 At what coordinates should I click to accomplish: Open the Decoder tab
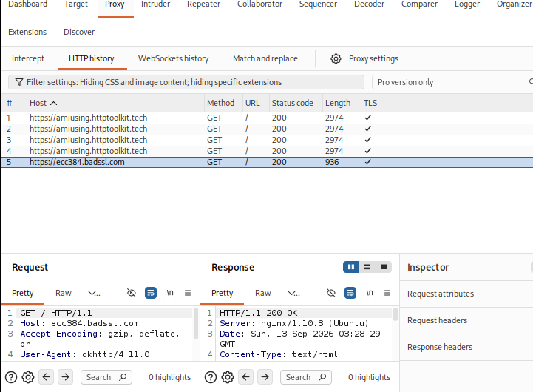tap(369, 4)
